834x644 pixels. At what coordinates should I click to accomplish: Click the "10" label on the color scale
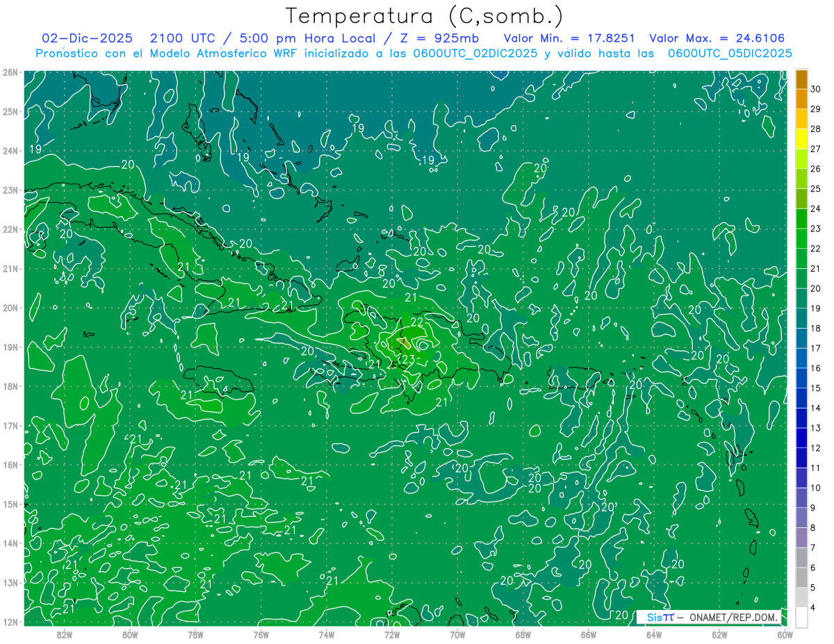816,488
